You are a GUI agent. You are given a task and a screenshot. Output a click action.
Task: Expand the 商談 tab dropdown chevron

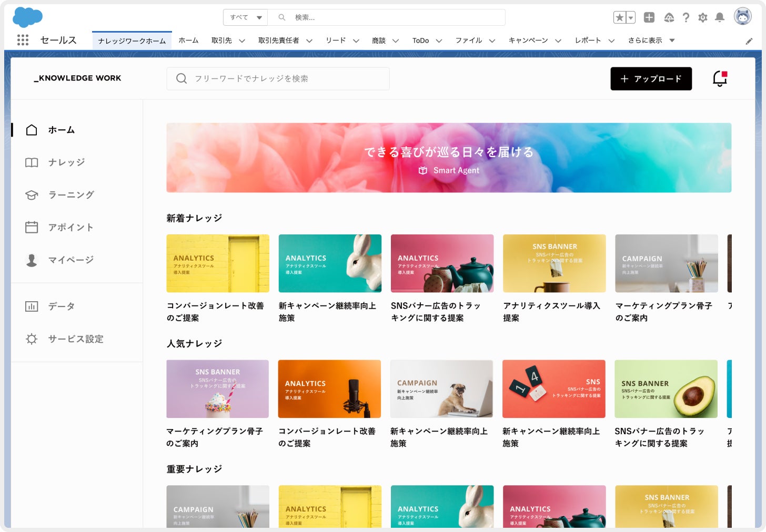pyautogui.click(x=396, y=40)
